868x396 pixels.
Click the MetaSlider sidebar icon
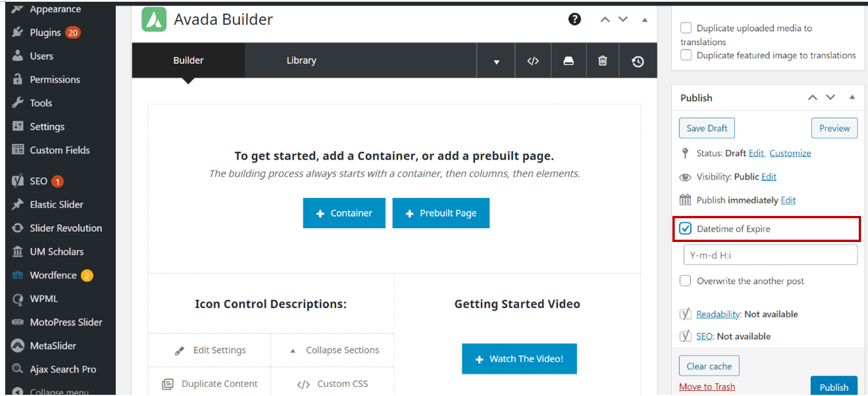click(x=18, y=346)
